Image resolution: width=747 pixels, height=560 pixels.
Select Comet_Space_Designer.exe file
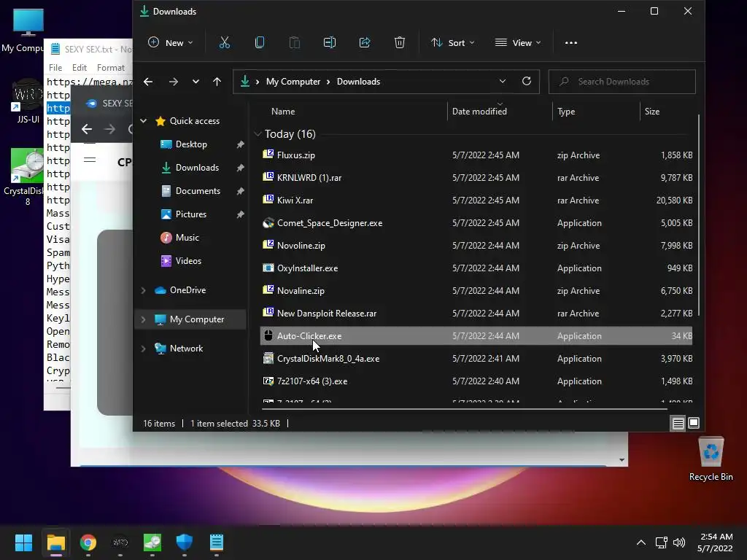(476, 223)
